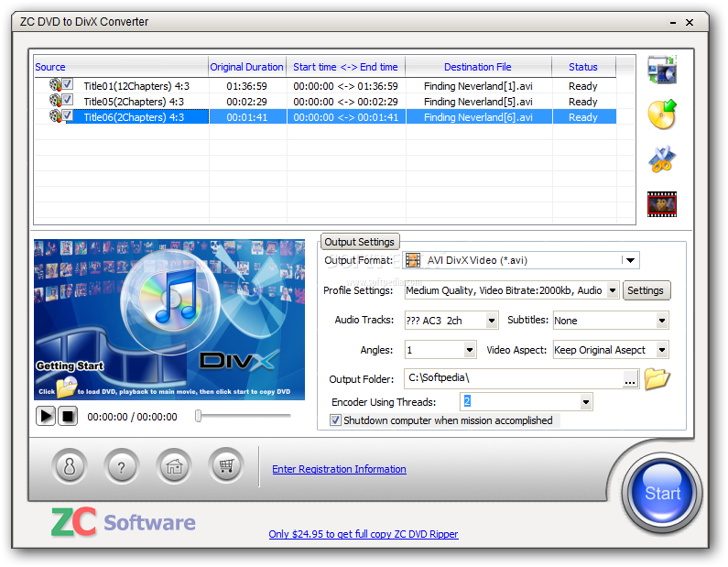
Task: Open the help question mark button
Action: (122, 466)
